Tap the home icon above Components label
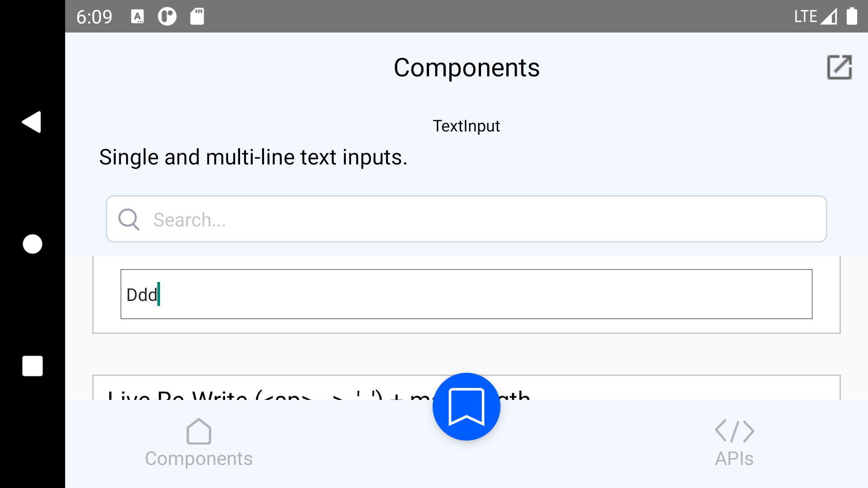Image resolution: width=868 pixels, height=488 pixels. (198, 431)
